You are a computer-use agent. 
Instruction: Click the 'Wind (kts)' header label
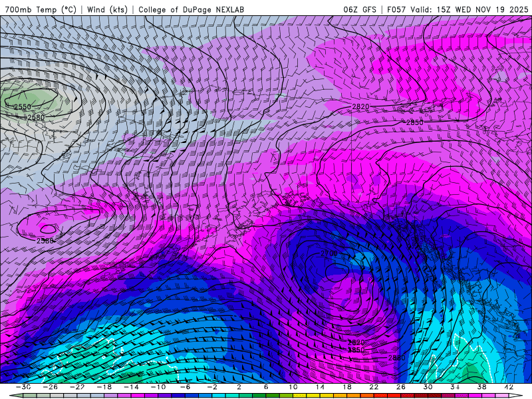pyautogui.click(x=107, y=9)
